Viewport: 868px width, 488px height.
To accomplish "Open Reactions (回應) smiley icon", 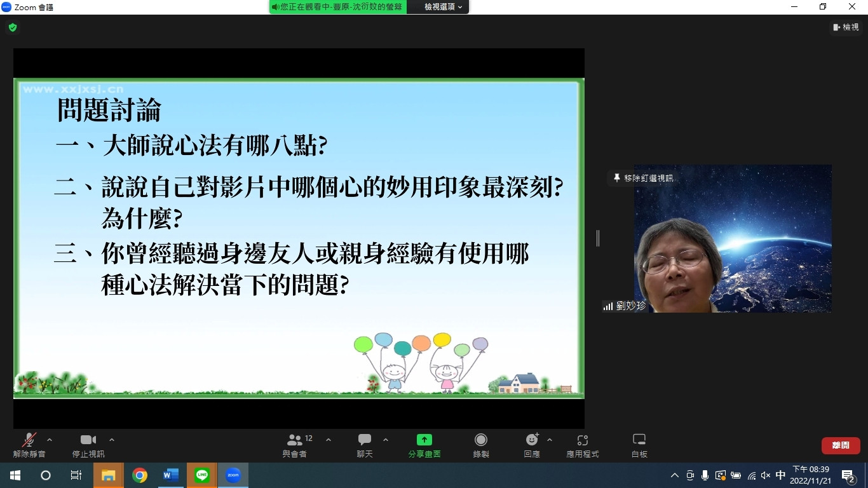I will pyautogui.click(x=532, y=440).
